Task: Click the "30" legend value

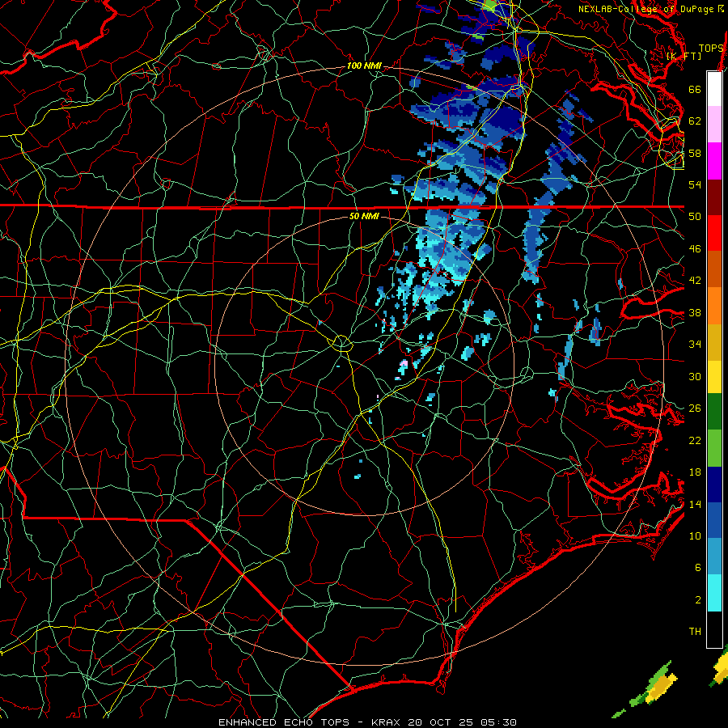Action: tap(695, 376)
